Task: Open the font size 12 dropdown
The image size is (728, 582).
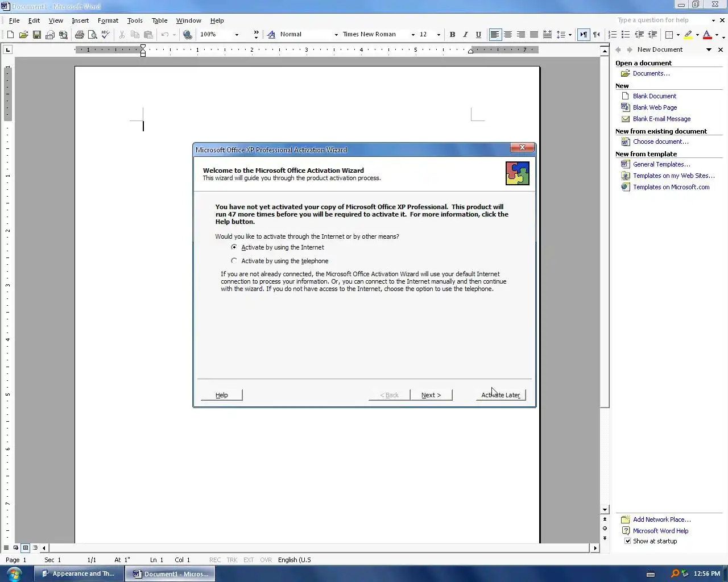Action: point(439,35)
